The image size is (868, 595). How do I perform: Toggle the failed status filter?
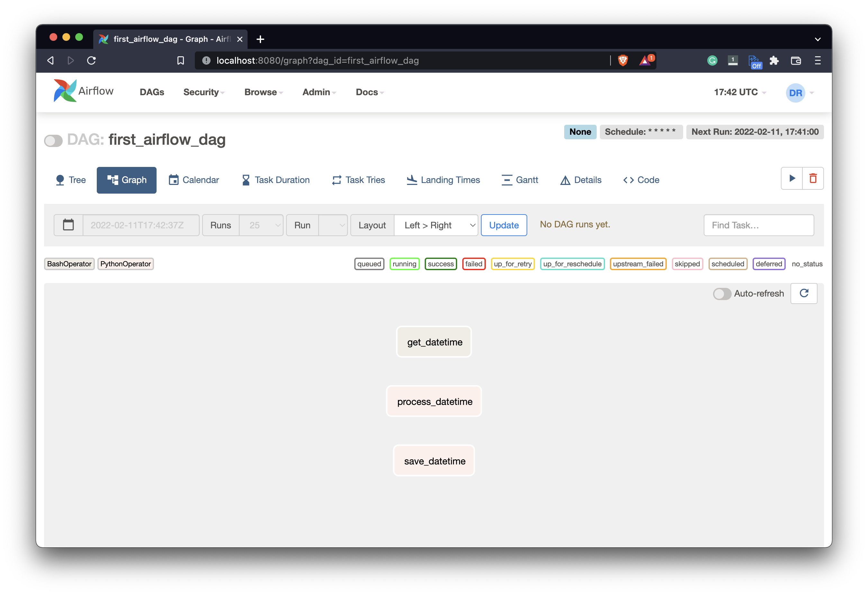tap(474, 264)
